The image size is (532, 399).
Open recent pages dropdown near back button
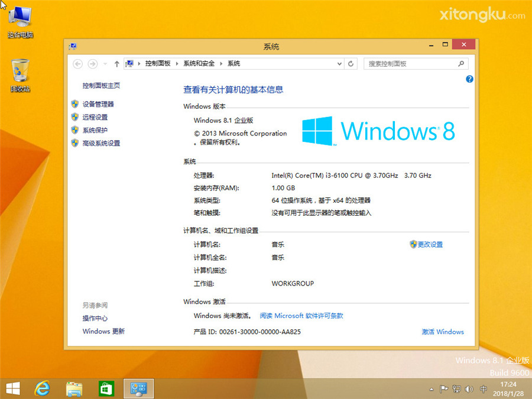pos(105,63)
